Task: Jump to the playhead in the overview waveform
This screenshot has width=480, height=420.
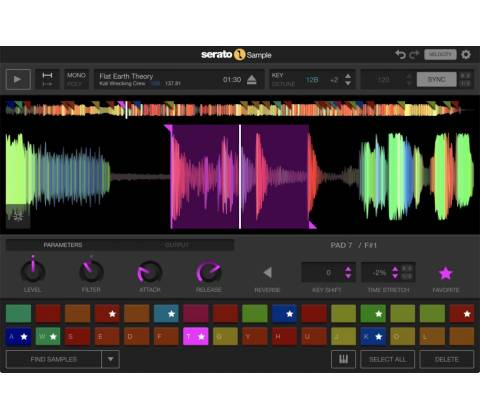Action: click(126, 110)
